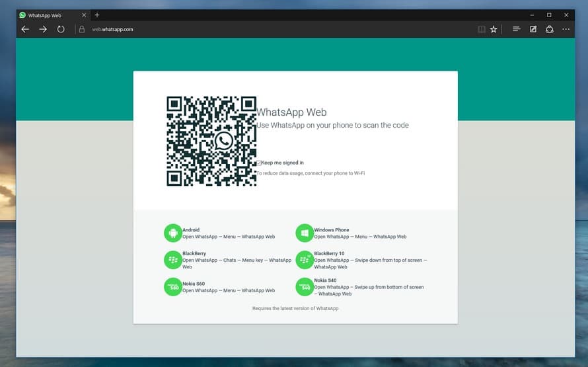Click the BlackBerry 10 green icon
The image size is (588, 367).
click(x=305, y=260)
